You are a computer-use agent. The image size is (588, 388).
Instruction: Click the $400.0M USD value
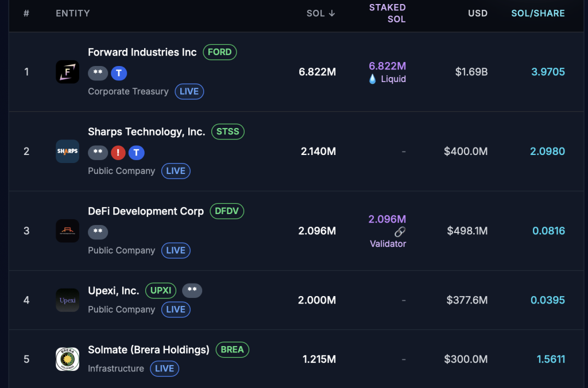click(x=466, y=151)
